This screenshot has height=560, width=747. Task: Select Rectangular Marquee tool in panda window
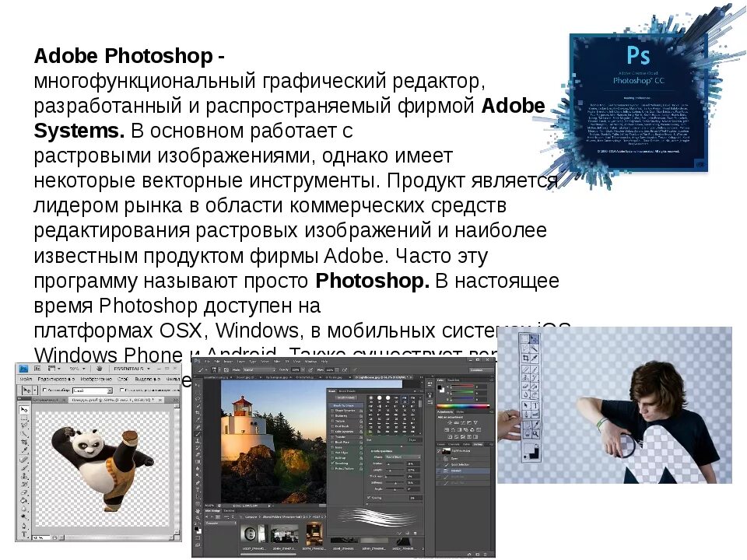[24, 418]
